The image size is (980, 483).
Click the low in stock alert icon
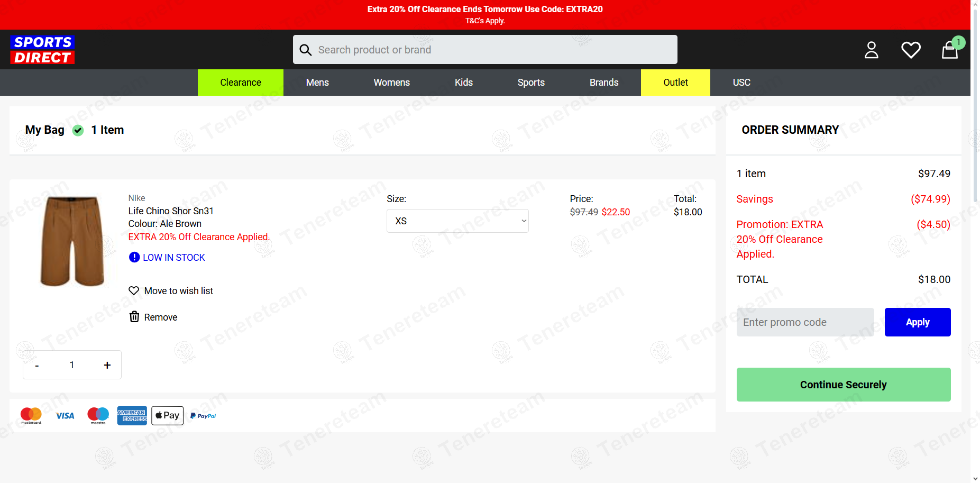(x=134, y=257)
